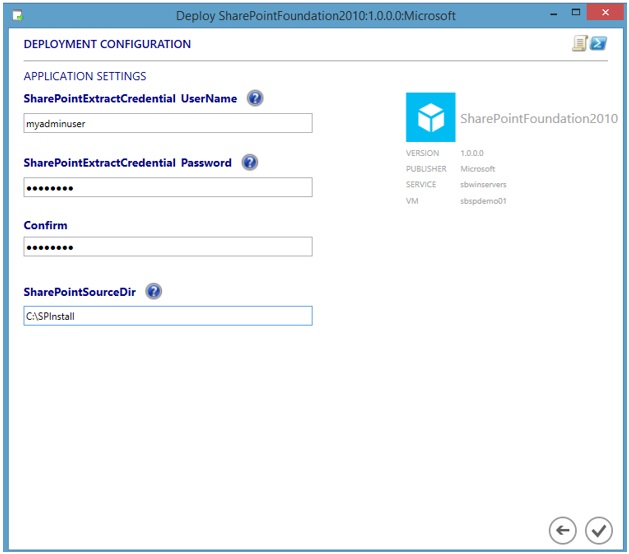This screenshot has height=554, width=629.
Task: Focus the SharePointExtractCredential Password field
Action: point(168,187)
